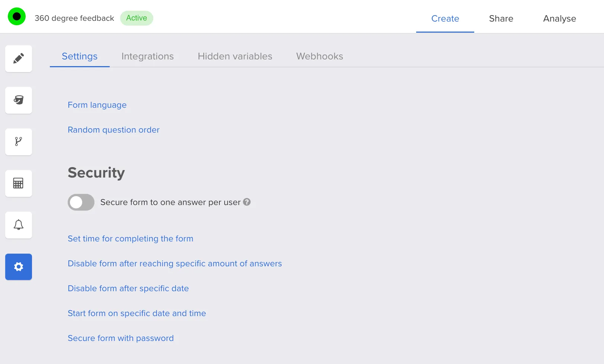Image resolution: width=604 pixels, height=364 pixels.
Task: Expand Set time for completing the form
Action: [x=130, y=239]
